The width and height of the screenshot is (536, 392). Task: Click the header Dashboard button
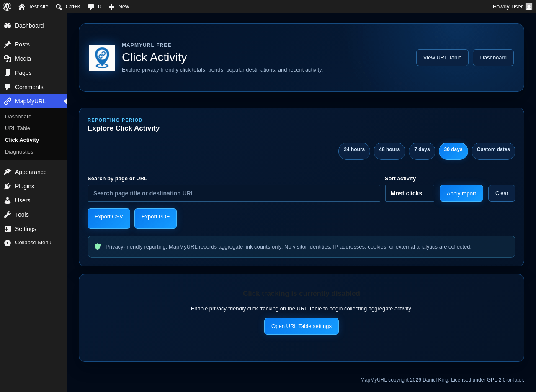click(493, 58)
